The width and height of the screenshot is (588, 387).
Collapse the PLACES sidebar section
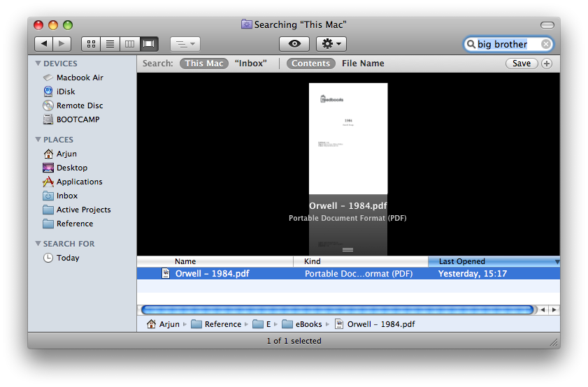coord(38,140)
